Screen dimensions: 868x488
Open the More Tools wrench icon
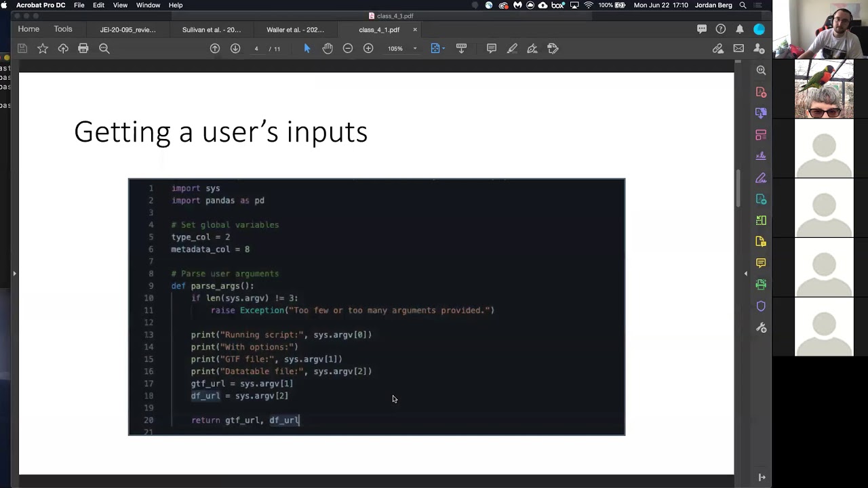[761, 328]
